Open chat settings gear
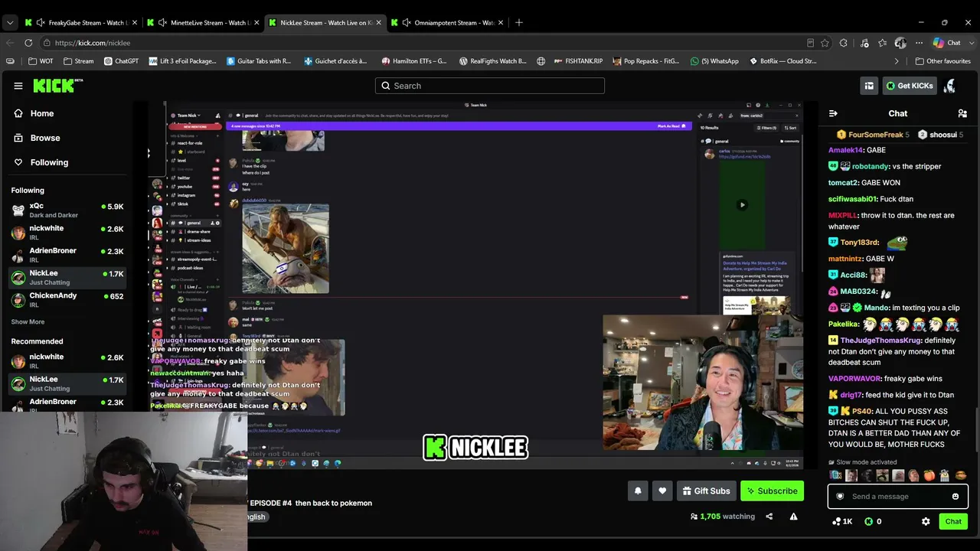The height and width of the screenshot is (551, 980). point(926,522)
